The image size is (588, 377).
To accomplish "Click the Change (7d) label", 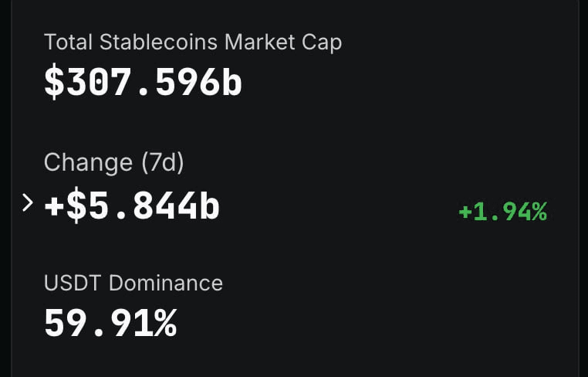I will 113,162.
